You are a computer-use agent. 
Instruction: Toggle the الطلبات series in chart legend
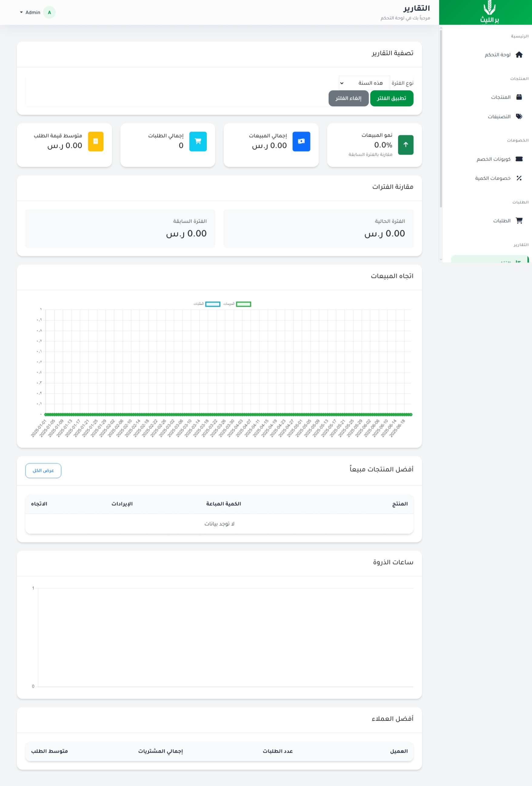(x=207, y=304)
